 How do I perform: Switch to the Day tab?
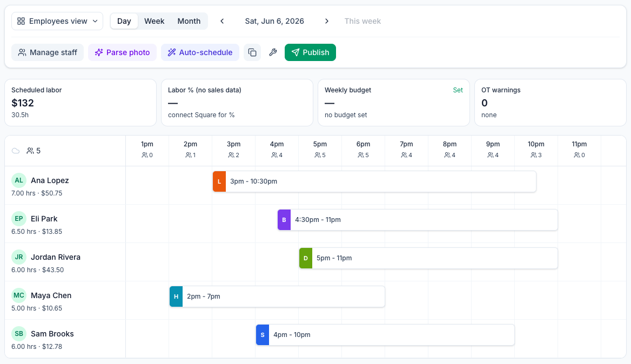pos(124,21)
